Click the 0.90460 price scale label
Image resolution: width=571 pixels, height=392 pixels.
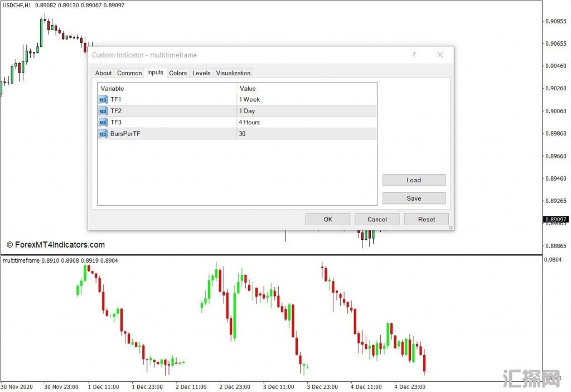556,66
